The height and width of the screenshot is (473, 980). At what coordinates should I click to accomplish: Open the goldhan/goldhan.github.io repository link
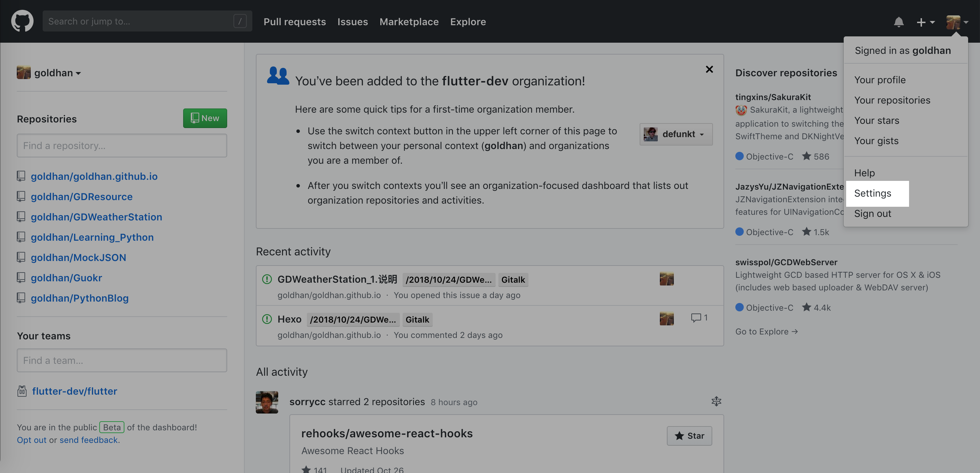click(x=94, y=176)
